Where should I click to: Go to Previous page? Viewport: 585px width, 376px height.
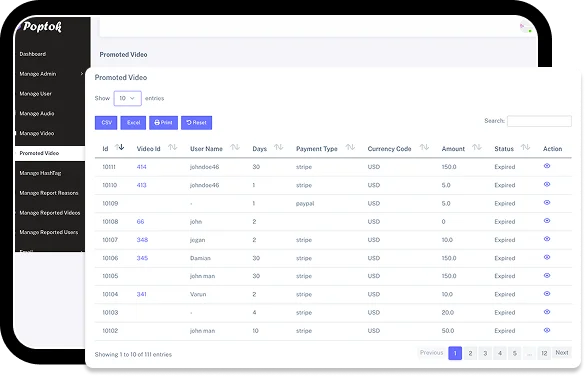(431, 353)
